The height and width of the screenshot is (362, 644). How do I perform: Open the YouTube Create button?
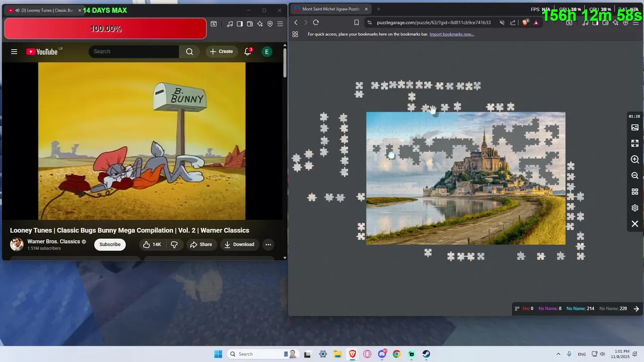click(221, 51)
